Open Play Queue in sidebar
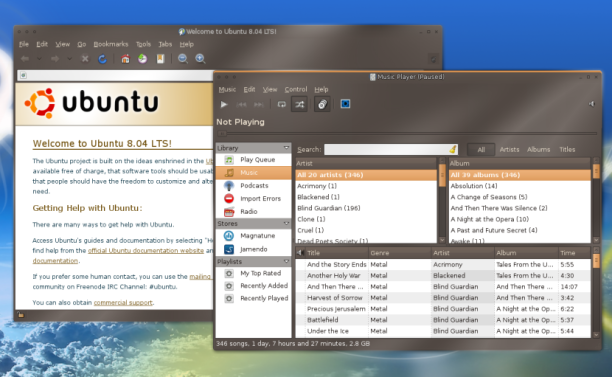The height and width of the screenshot is (377, 612). (x=253, y=160)
